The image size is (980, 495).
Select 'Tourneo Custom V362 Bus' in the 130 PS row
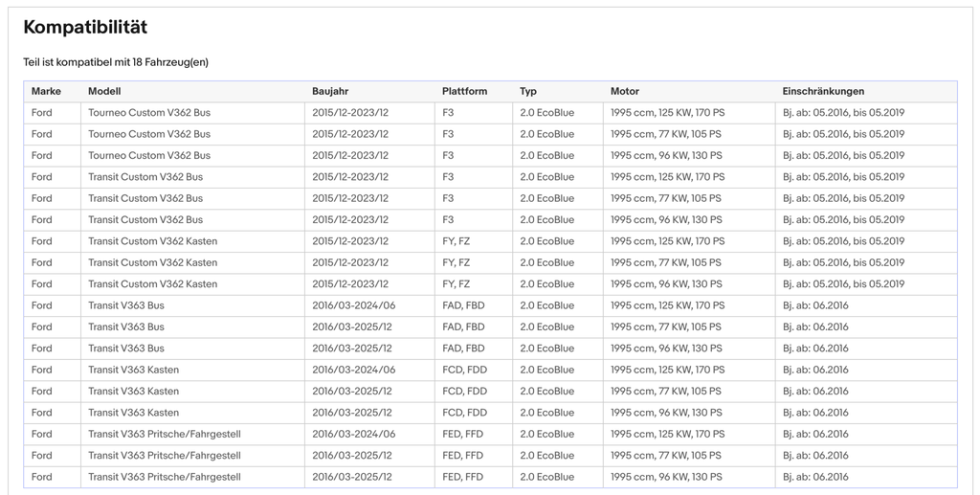click(x=149, y=156)
